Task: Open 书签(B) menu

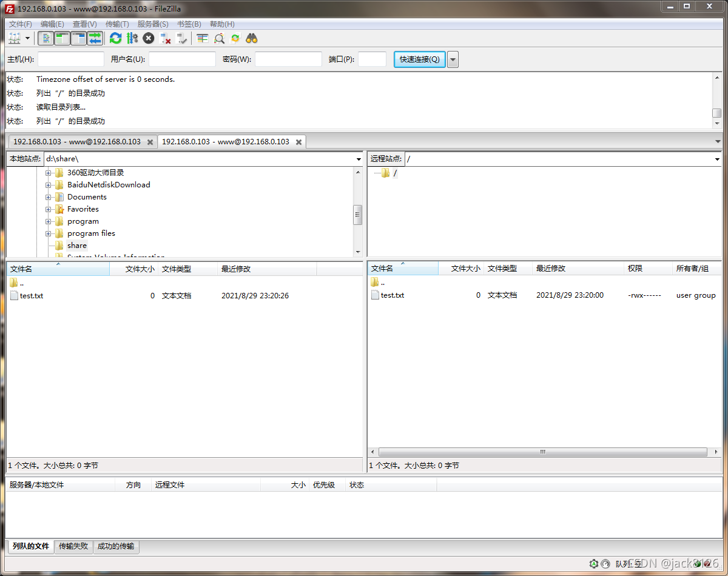Action: [x=189, y=24]
